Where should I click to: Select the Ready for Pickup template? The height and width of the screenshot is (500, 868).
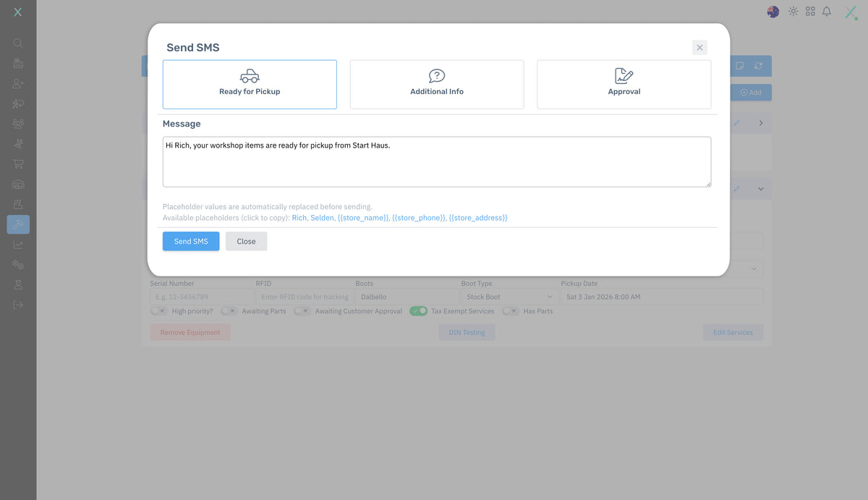coord(250,84)
